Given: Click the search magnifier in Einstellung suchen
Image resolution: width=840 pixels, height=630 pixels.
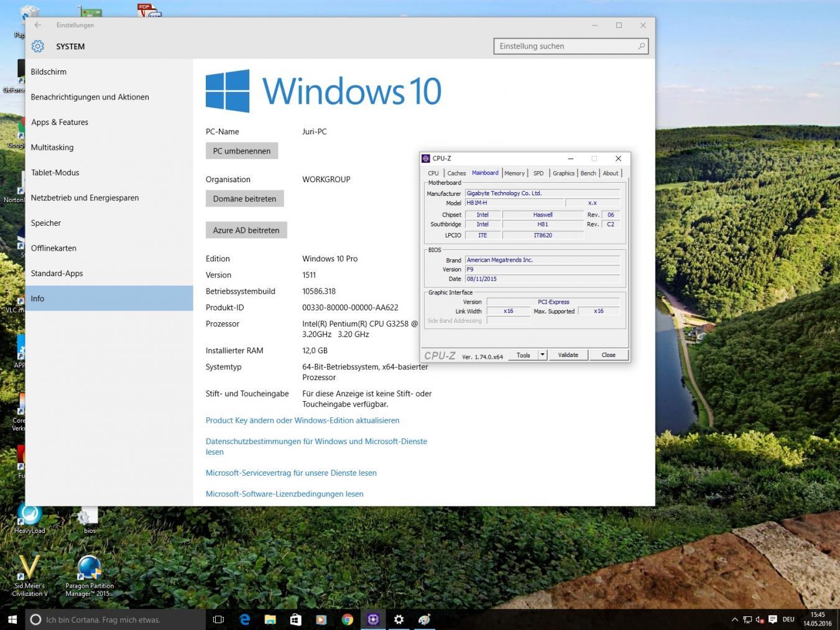Looking at the screenshot, I should 641,46.
